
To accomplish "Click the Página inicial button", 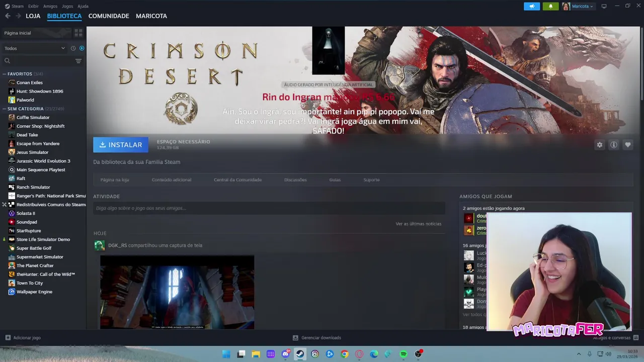I will point(36,33).
